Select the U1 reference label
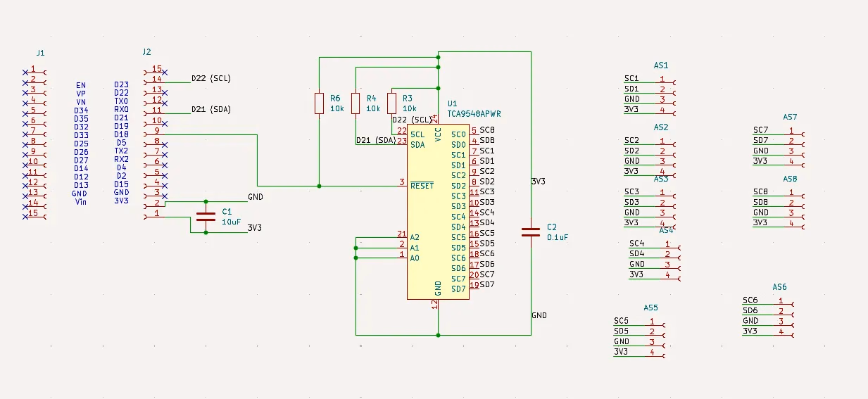 (x=452, y=103)
